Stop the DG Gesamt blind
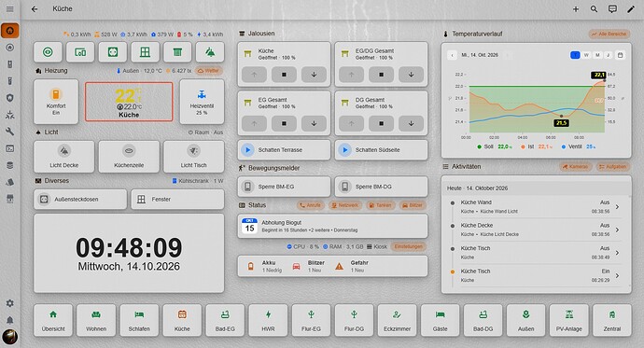Image resolution: width=644 pixels, height=348 pixels. pyautogui.click(x=381, y=123)
